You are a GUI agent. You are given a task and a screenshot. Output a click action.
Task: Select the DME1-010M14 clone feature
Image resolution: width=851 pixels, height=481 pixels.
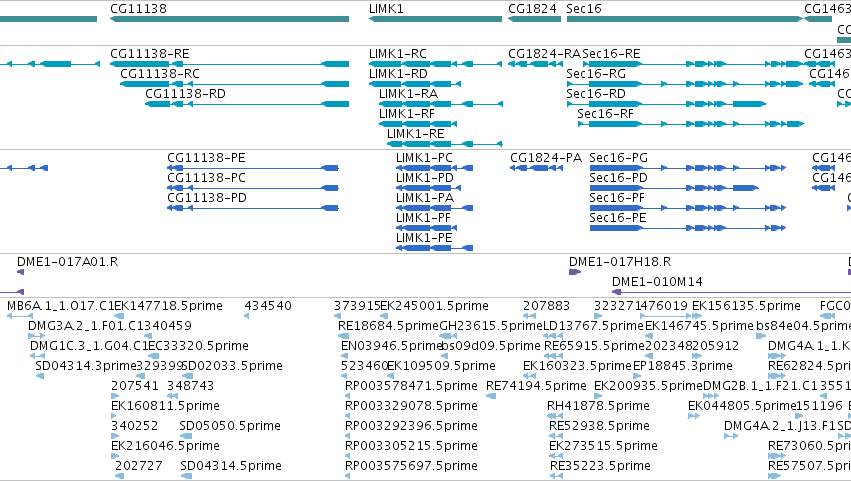coord(731,292)
